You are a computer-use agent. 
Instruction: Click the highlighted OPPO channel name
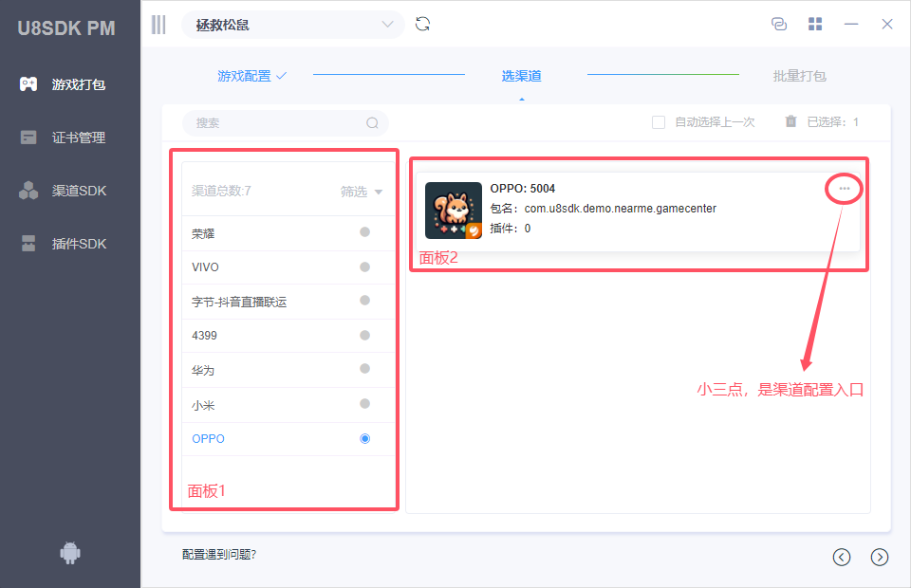tap(208, 439)
